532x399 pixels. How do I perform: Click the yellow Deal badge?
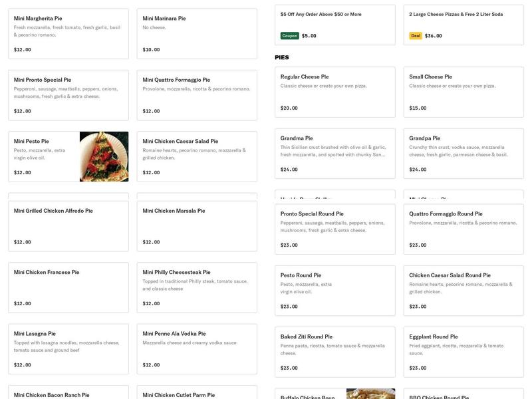pyautogui.click(x=415, y=36)
